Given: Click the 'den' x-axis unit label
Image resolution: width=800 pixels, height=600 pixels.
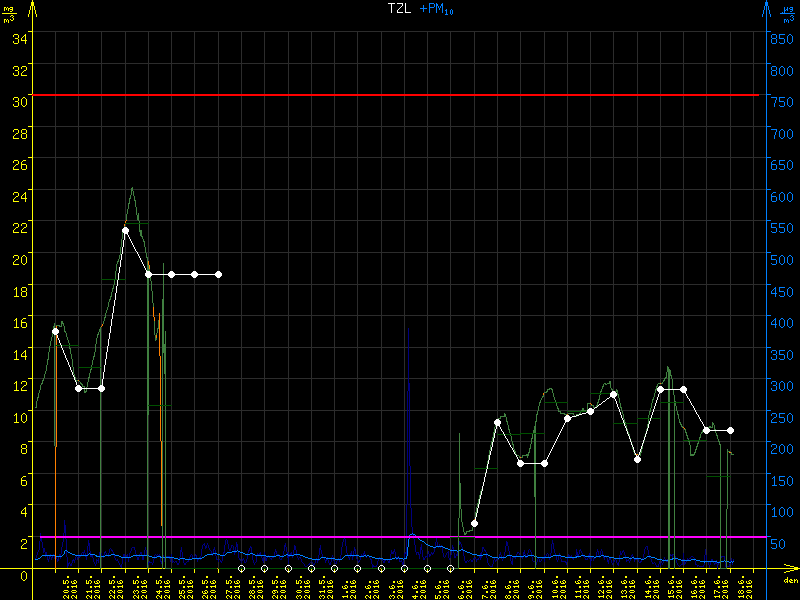Looking at the screenshot, I should click(x=790, y=580).
